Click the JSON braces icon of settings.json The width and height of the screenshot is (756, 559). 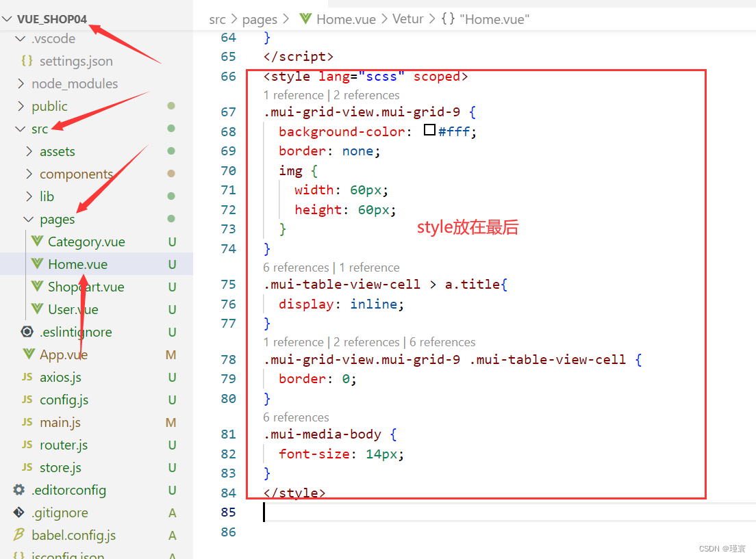(x=27, y=61)
